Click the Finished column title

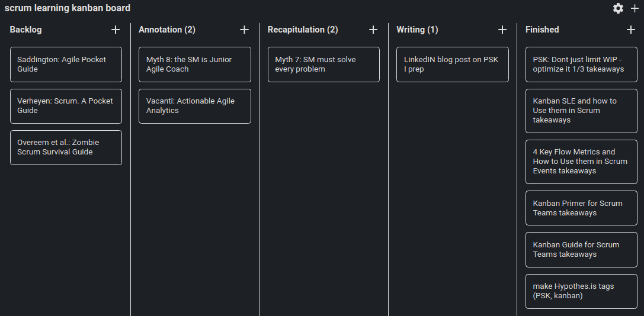click(542, 30)
